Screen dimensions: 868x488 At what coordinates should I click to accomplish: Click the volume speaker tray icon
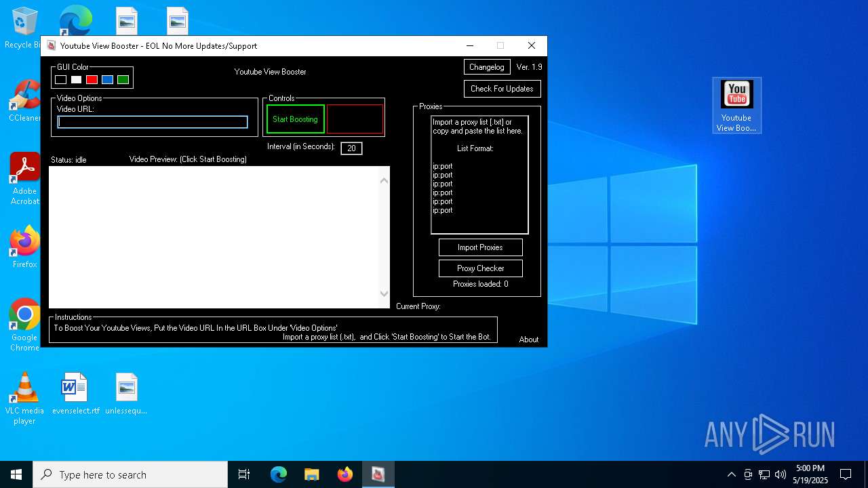click(781, 474)
